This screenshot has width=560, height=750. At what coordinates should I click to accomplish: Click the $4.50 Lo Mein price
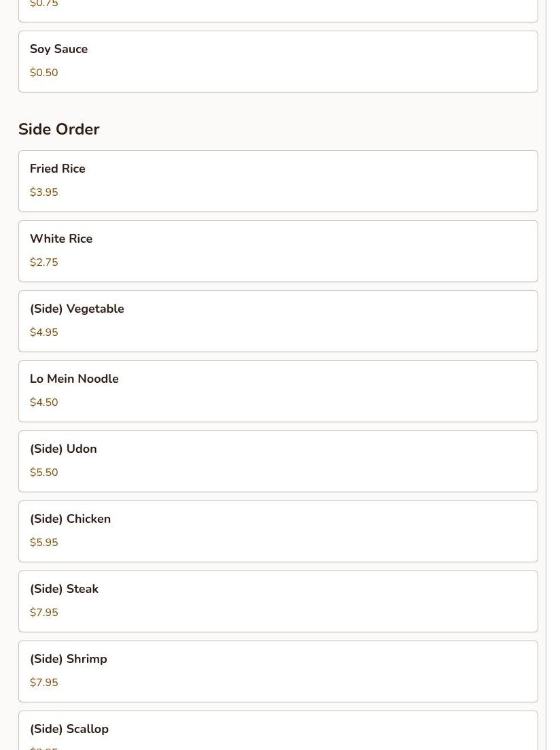pos(44,403)
